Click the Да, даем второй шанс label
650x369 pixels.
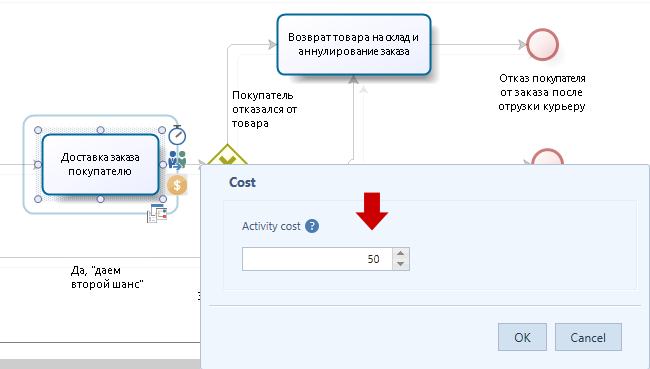107,277
